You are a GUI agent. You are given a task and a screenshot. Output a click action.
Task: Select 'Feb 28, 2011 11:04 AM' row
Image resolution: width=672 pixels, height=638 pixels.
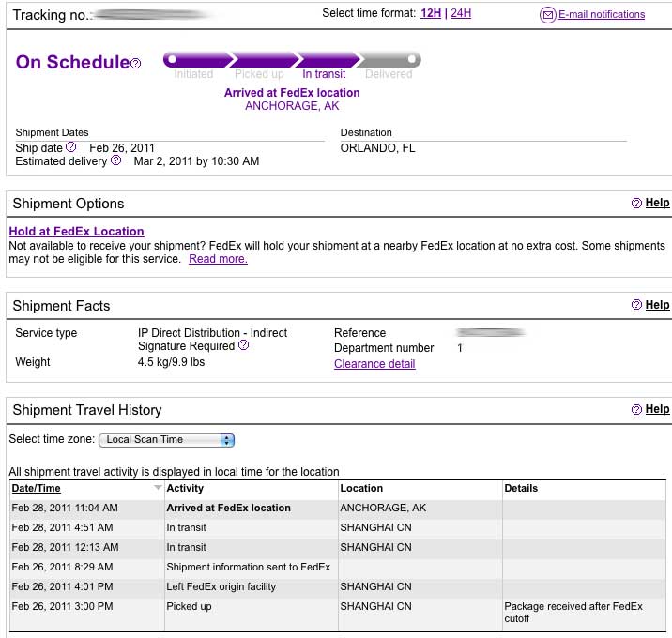pos(338,509)
